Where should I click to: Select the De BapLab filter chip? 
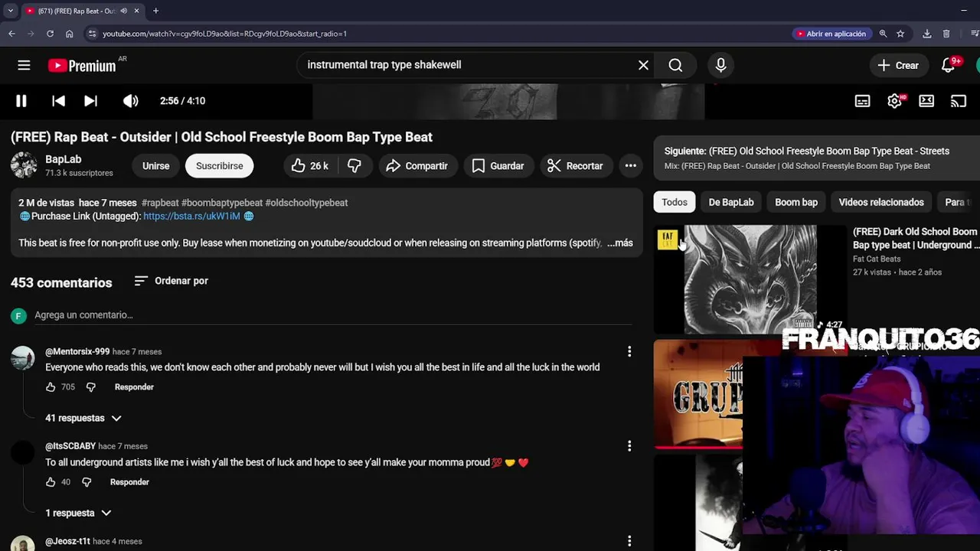pyautogui.click(x=731, y=202)
